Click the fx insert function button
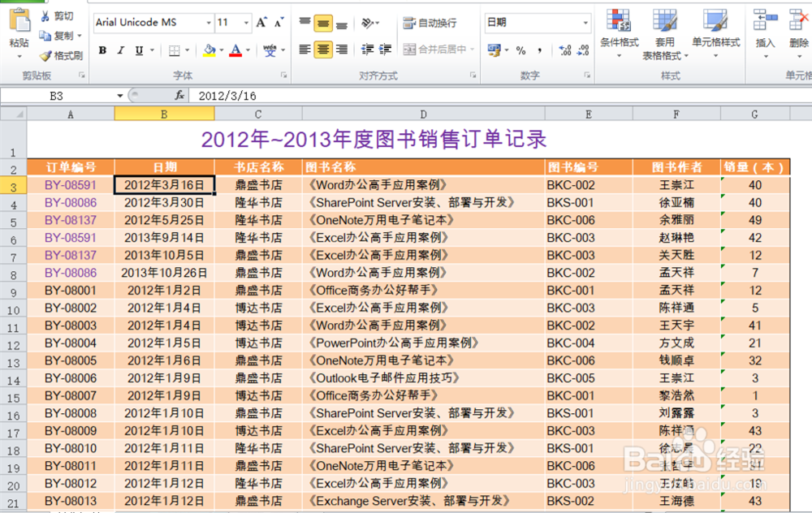The width and height of the screenshot is (812, 513). pyautogui.click(x=179, y=95)
